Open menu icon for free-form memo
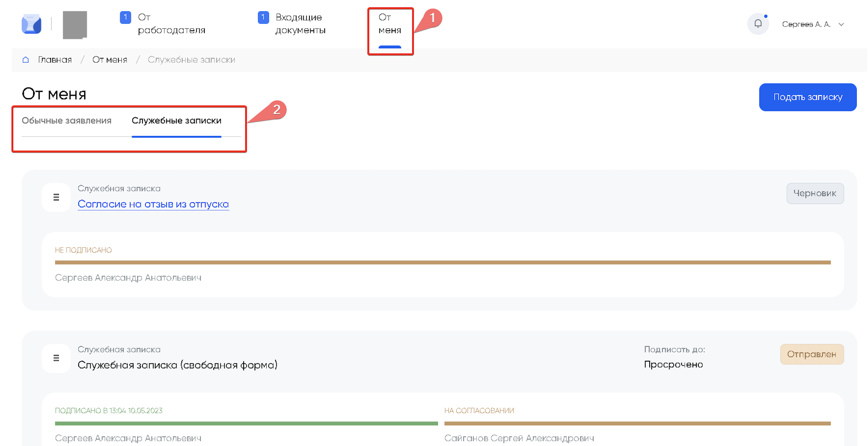 point(56,358)
